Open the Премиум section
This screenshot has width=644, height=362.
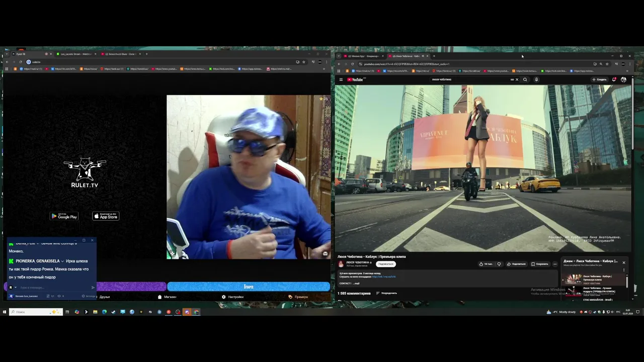point(298,297)
